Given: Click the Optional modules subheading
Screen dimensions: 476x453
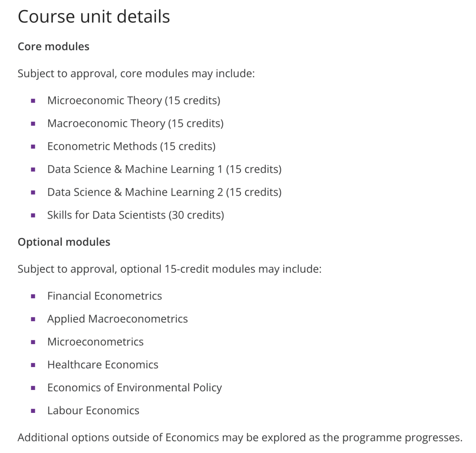Looking at the screenshot, I should pyautogui.click(x=64, y=242).
